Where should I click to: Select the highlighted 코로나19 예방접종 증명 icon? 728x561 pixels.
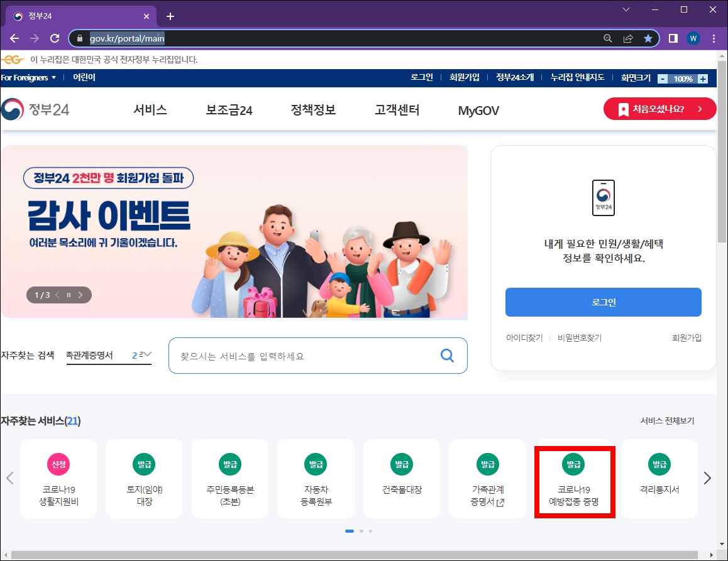point(573,478)
